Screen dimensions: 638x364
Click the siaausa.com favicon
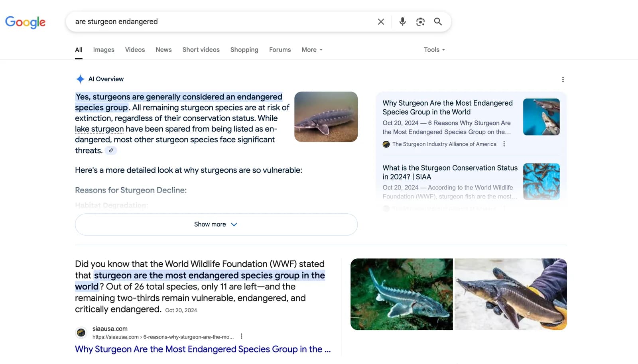[81, 333]
